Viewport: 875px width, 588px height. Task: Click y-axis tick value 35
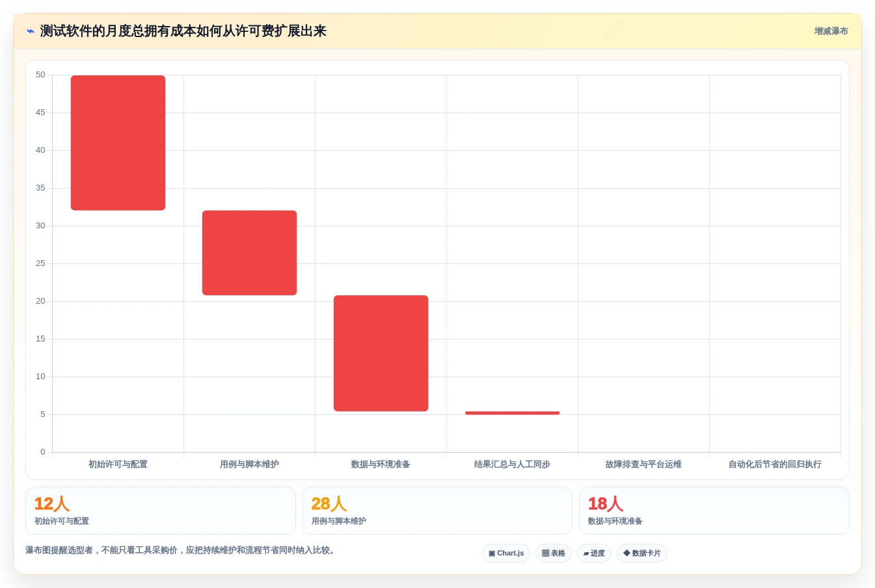click(40, 188)
